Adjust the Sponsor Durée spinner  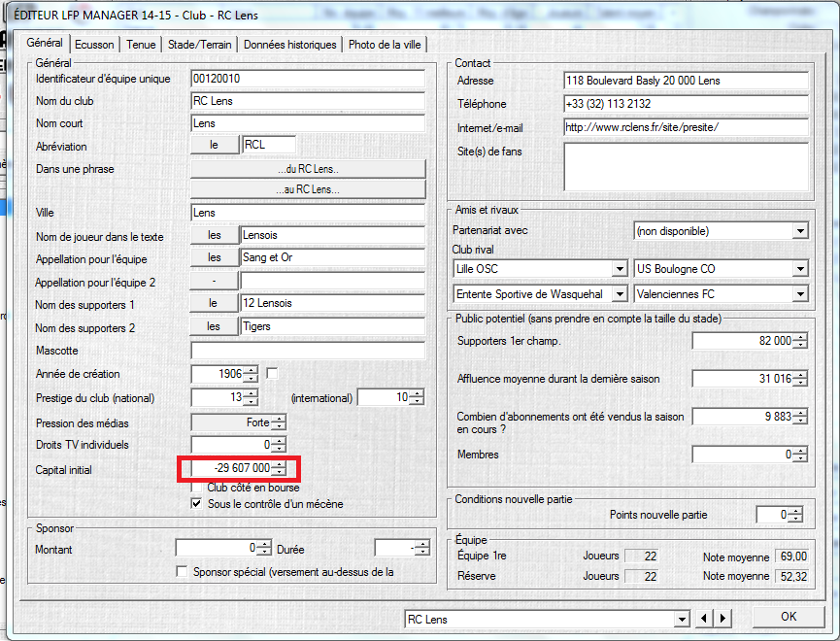(x=422, y=549)
